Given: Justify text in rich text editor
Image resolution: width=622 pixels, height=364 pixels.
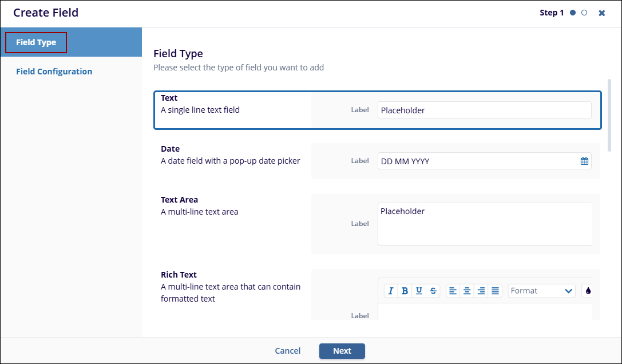Looking at the screenshot, I should coord(496,291).
